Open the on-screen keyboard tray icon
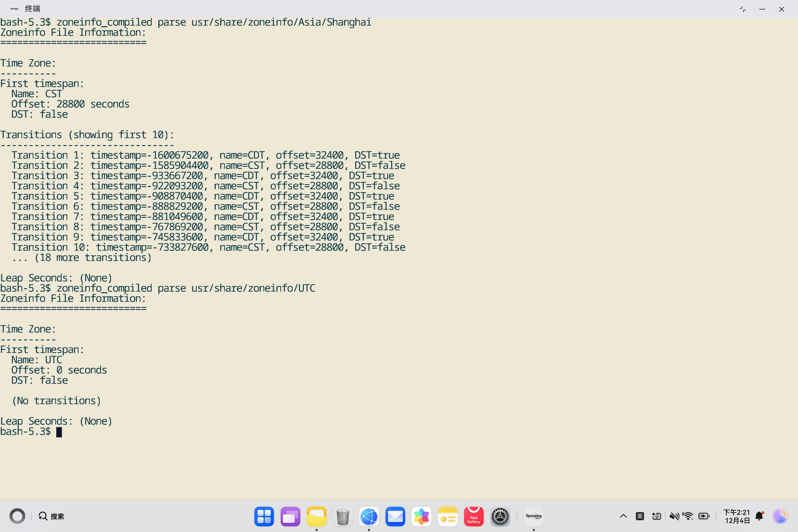This screenshot has width=798, height=532. 657,516
